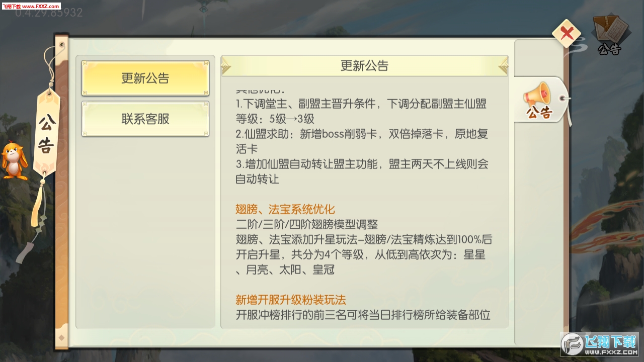644x362 pixels.
Task: Click the hanging 公告 tag ornament
Action: (46, 133)
